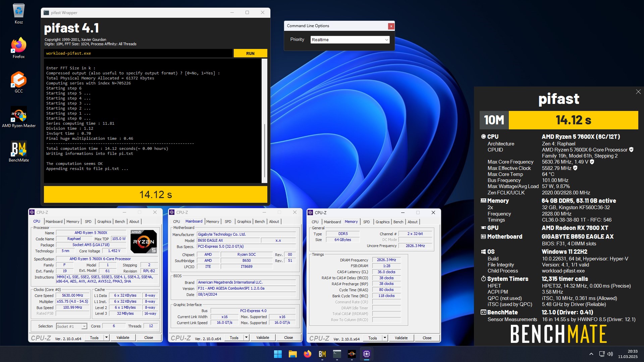Open Graphics tab in left CPU-Z window
The height and width of the screenshot is (362, 644).
[x=104, y=222]
